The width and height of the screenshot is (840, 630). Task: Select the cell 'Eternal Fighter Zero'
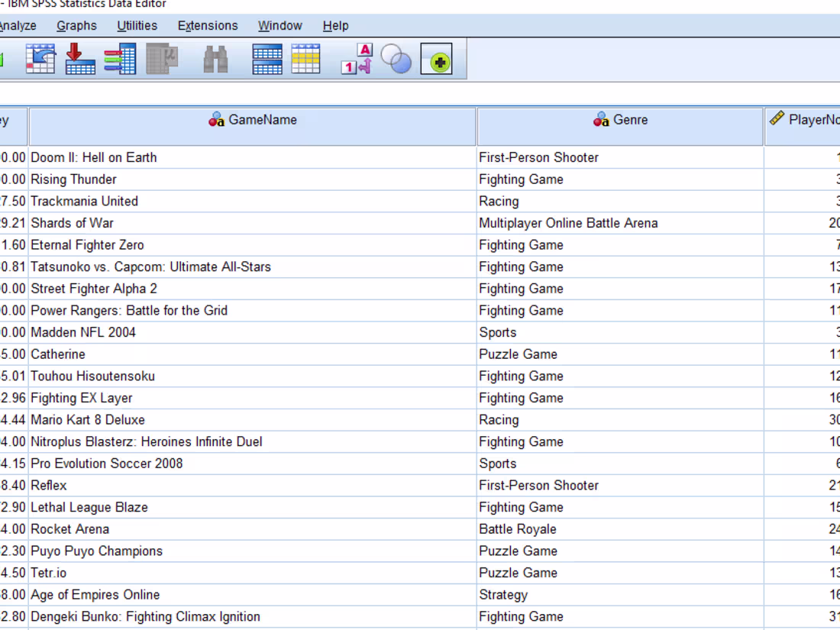click(252, 245)
